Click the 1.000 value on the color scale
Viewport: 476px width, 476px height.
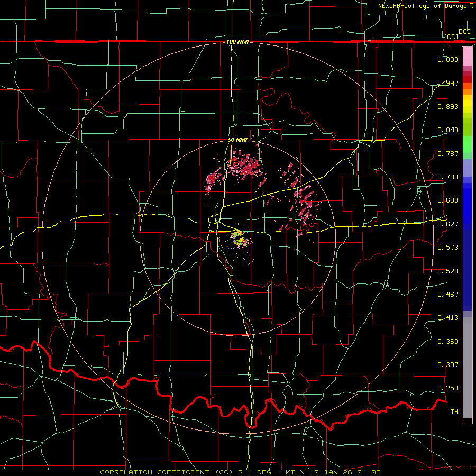pos(448,59)
